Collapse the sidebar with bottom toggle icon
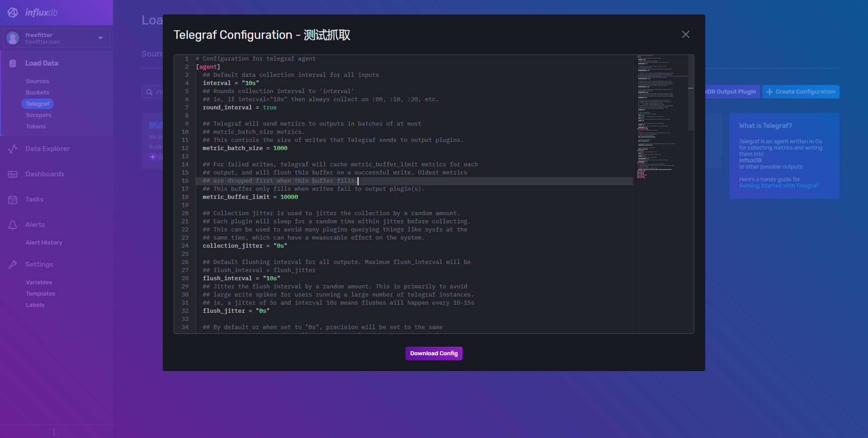Screen dimensions: 868x438 point(57,432)
